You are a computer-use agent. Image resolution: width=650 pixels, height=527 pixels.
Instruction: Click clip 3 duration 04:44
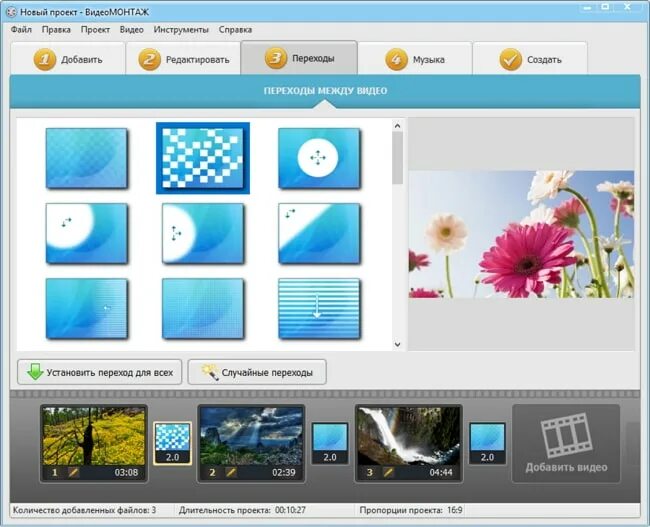pyautogui.click(x=441, y=472)
